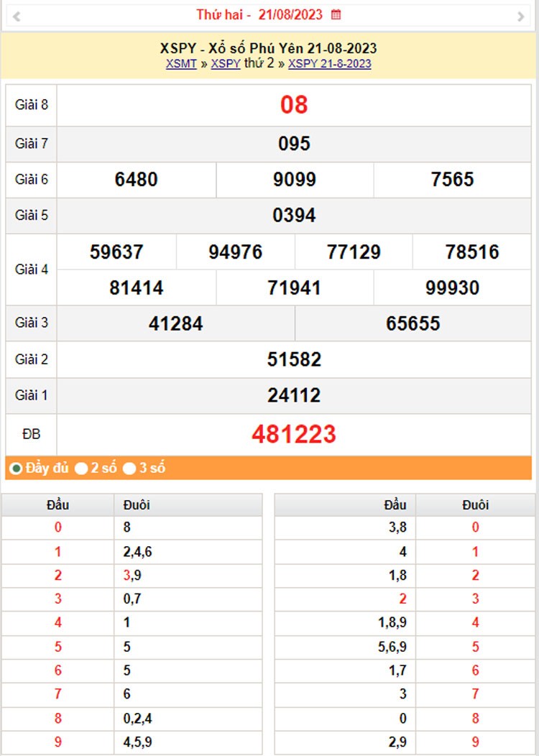
Task: Click the Đầu header in the left table
Action: tap(58, 504)
